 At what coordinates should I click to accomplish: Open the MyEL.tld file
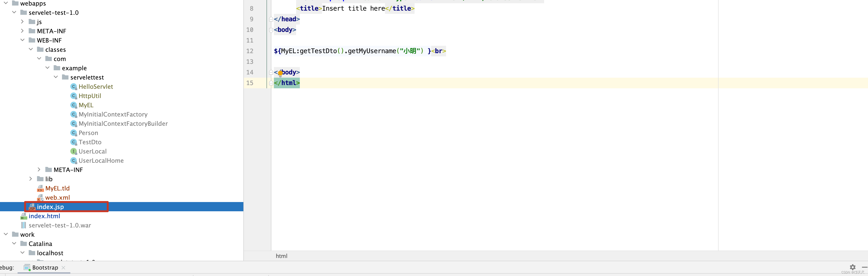click(x=57, y=188)
